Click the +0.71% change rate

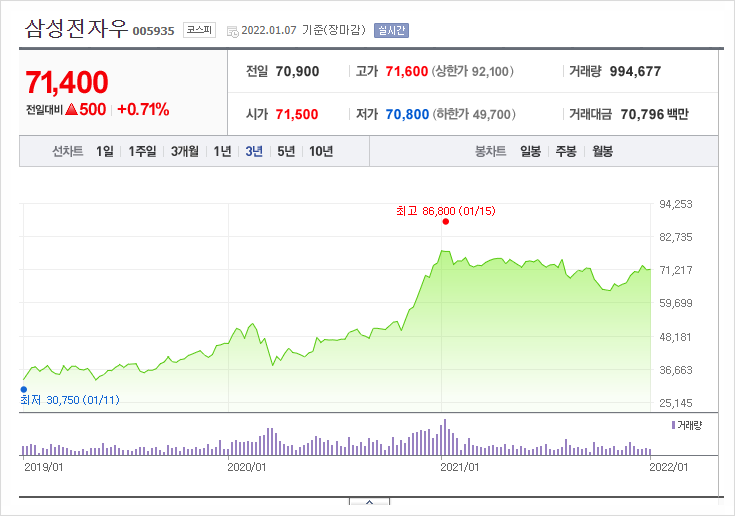[143, 109]
